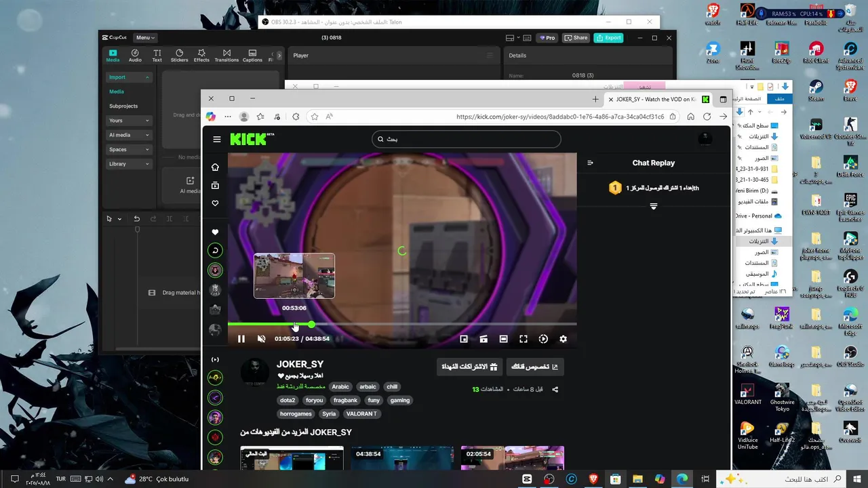
Task: Expand the CapCut Yours section
Action: pos(129,121)
